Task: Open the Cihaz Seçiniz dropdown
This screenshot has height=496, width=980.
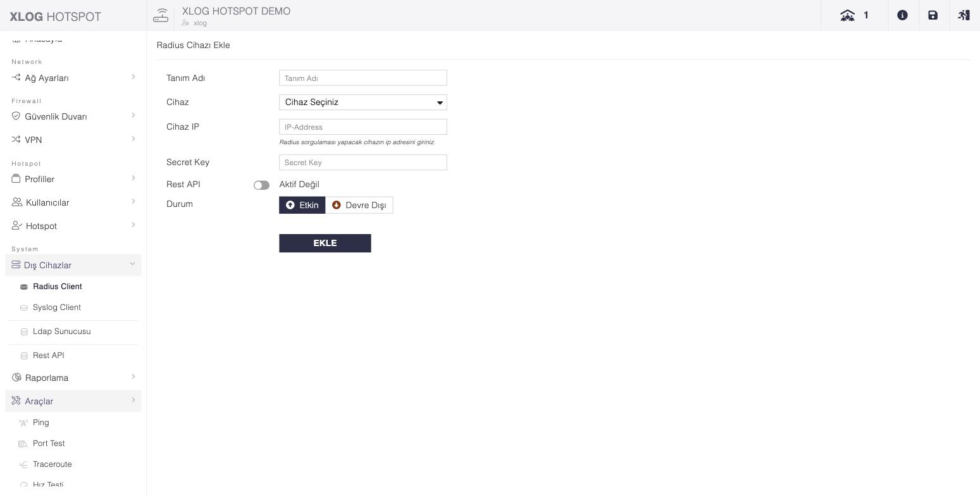Action: tap(363, 102)
